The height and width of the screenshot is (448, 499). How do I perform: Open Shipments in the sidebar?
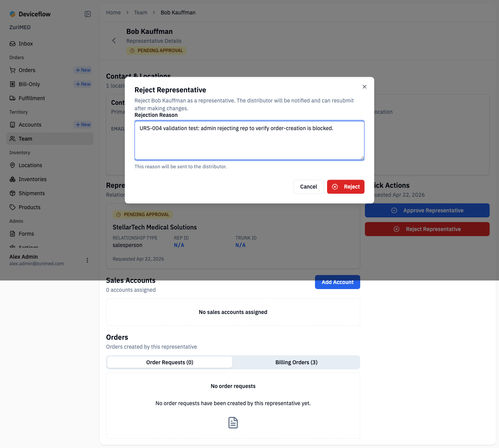point(50,193)
